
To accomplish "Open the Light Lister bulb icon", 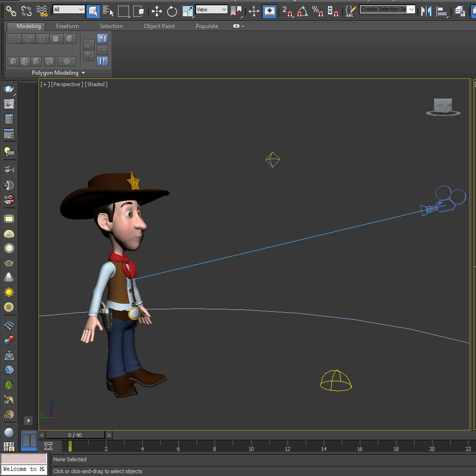I will point(9,151).
